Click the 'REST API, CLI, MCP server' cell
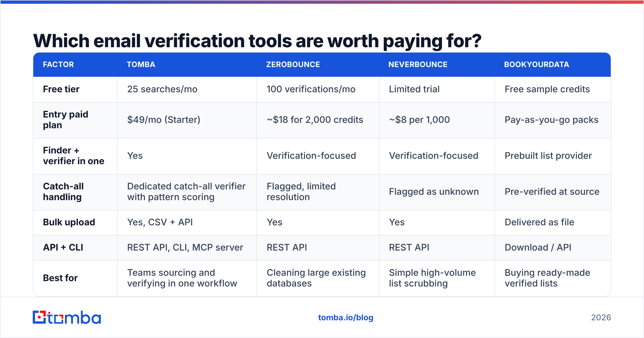This screenshot has width=644, height=338. tap(185, 247)
